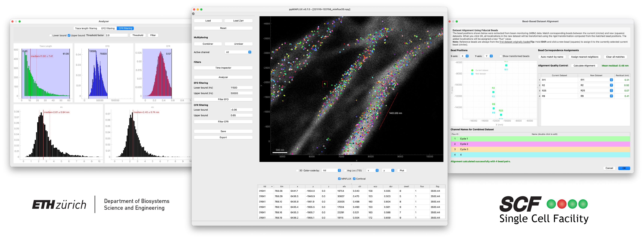Click the Save button

pos(223,131)
